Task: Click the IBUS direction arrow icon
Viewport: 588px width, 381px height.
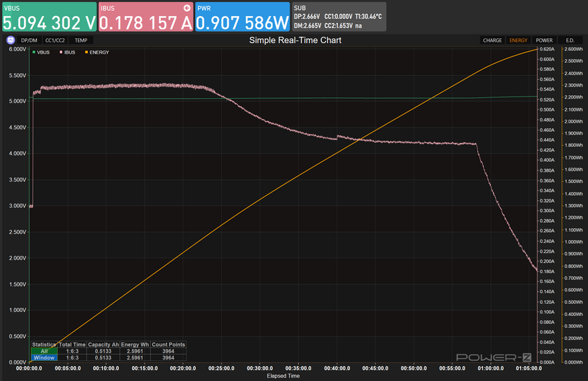Action: pyautogui.click(x=187, y=8)
